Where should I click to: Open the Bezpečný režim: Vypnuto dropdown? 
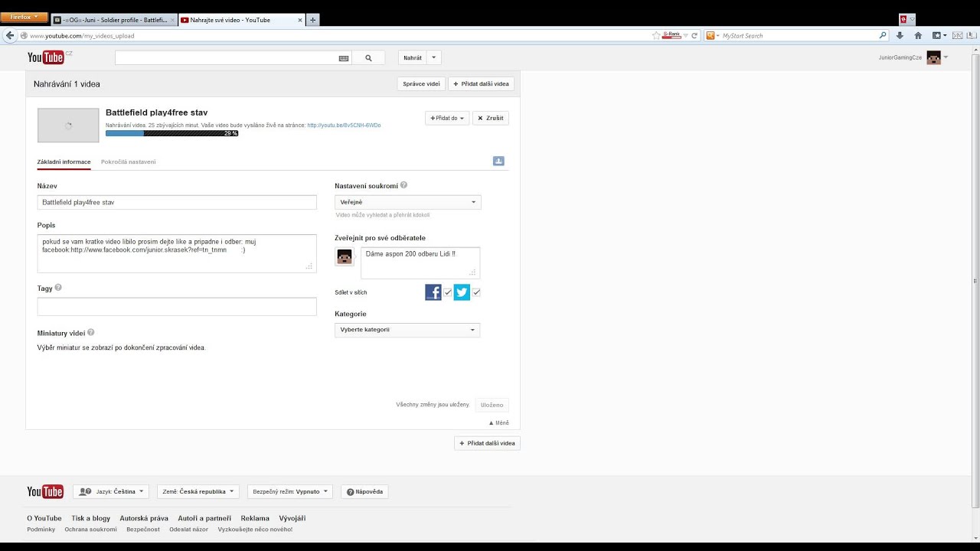pyautogui.click(x=289, y=491)
